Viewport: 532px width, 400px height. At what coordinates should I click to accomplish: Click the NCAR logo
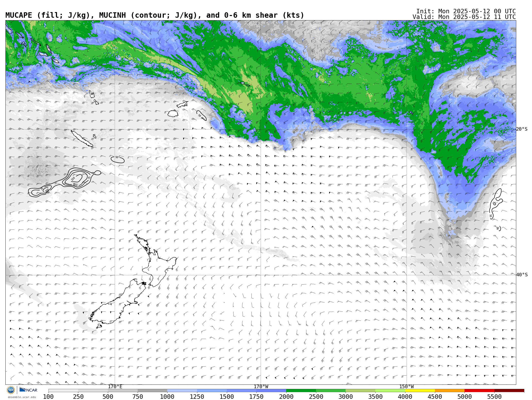[28, 390]
